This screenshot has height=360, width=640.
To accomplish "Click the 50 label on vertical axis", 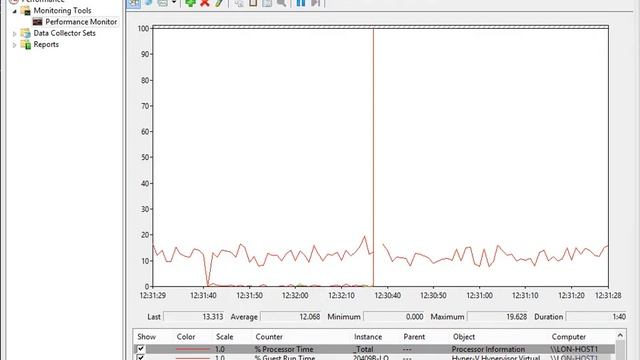I will 145,158.
